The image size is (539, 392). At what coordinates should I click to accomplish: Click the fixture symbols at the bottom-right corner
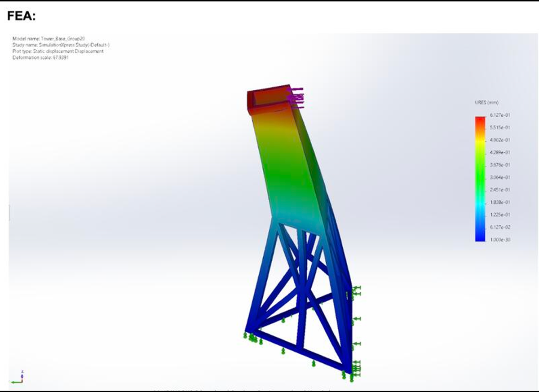coord(353,370)
